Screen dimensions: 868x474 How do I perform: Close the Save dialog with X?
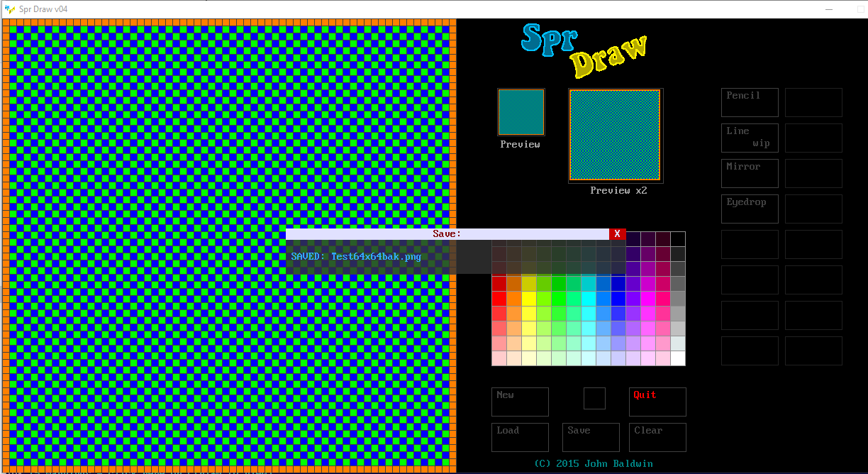pos(617,234)
